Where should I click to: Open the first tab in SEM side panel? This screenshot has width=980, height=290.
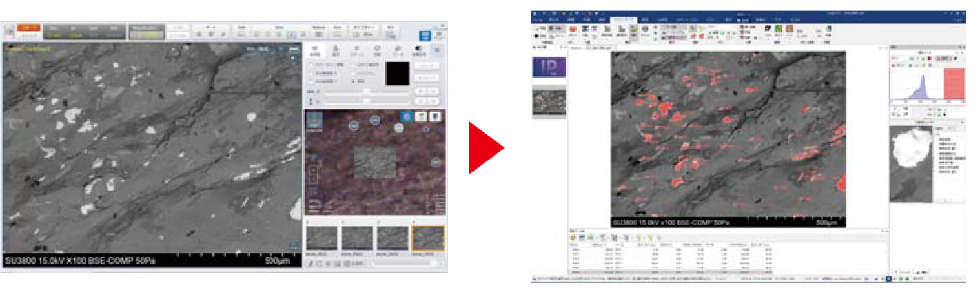coord(314,51)
